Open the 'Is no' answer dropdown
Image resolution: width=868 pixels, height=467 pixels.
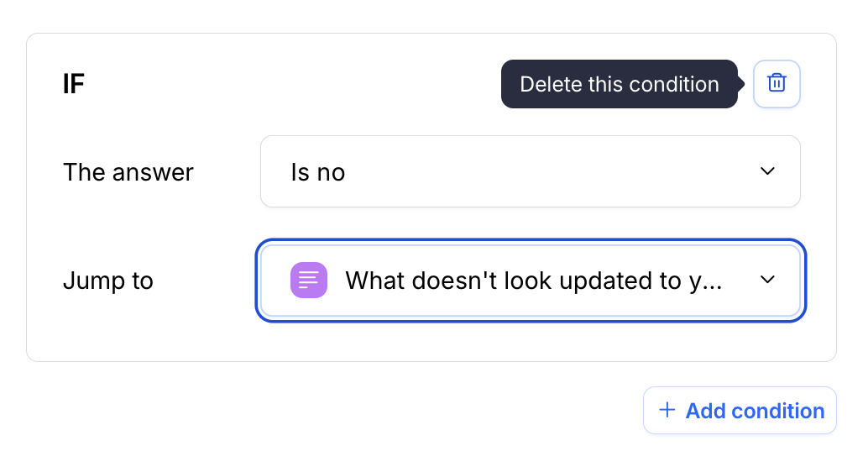530,171
